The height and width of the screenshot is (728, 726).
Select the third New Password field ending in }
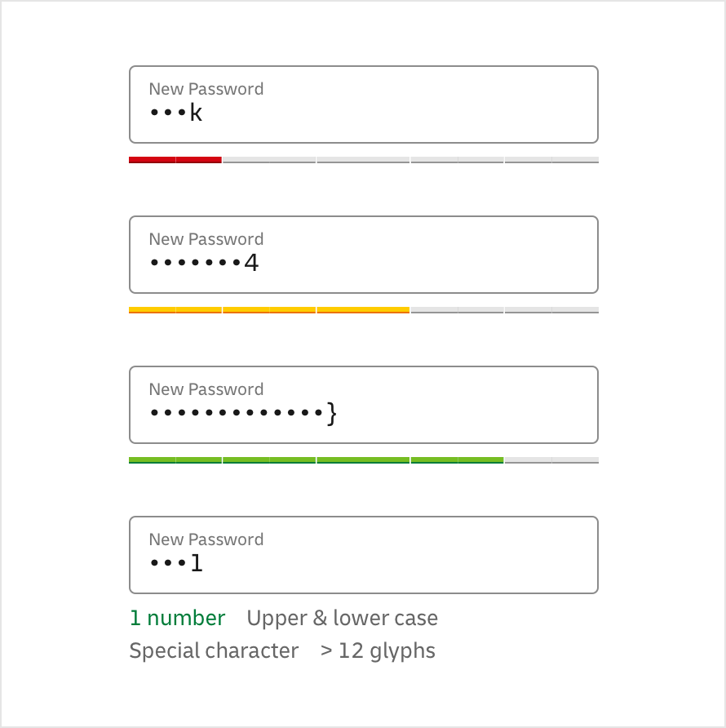[x=363, y=404]
